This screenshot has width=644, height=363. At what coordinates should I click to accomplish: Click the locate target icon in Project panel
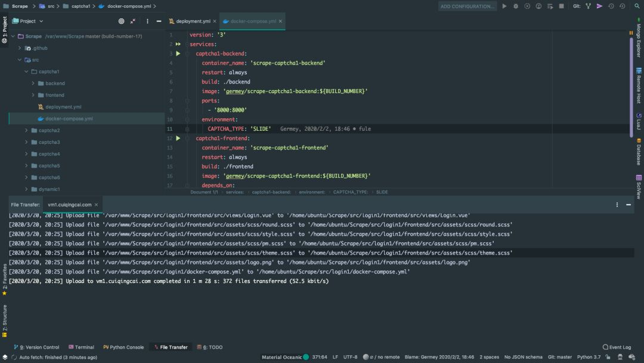point(121,21)
